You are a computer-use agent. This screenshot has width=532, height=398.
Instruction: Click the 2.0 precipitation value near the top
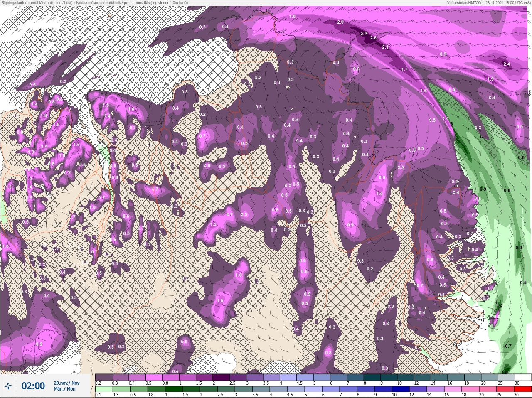pos(340,22)
